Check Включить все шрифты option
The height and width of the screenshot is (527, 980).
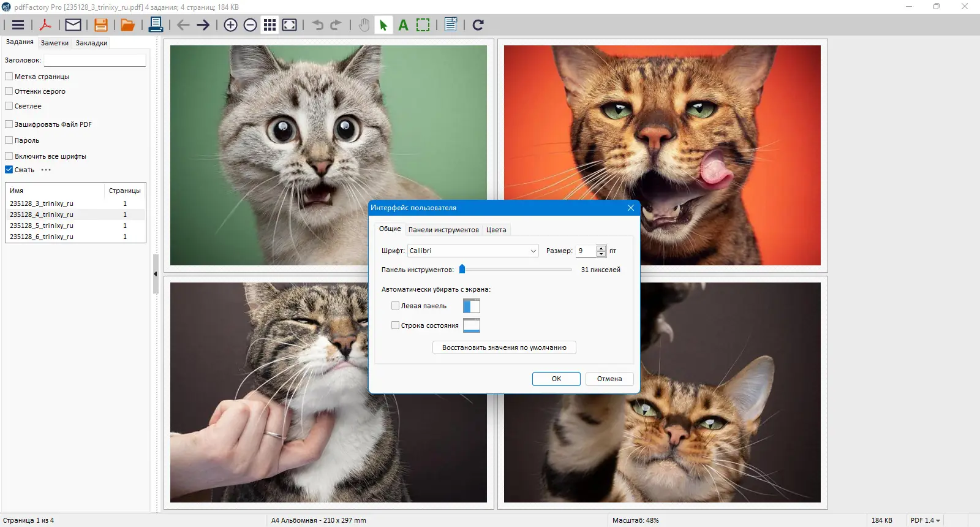tap(9, 156)
